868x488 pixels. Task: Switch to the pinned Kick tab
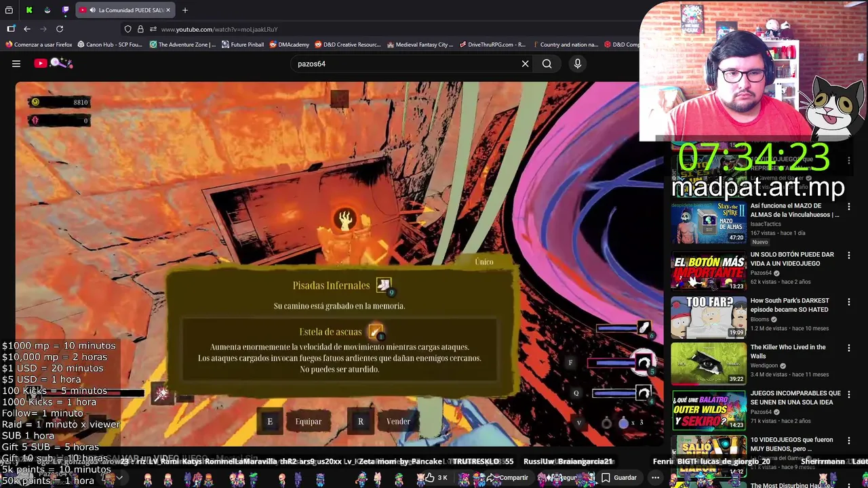click(x=28, y=10)
